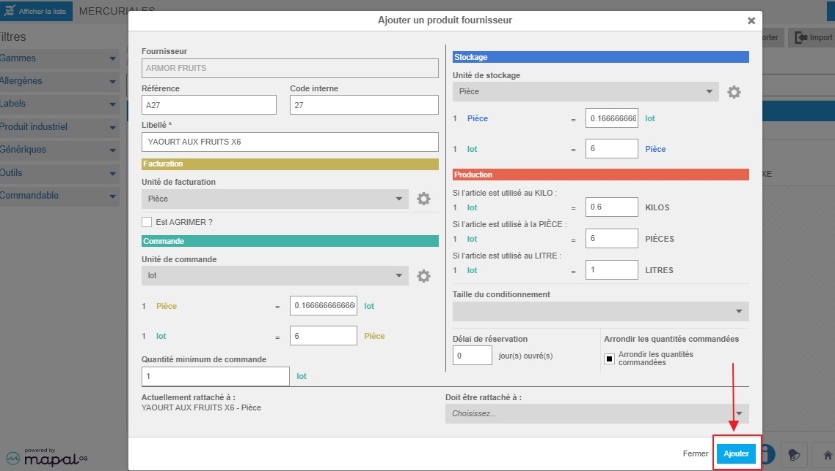Screen dimensions: 835x471
Task: Click the home icon at bottom right
Action: (827, 455)
